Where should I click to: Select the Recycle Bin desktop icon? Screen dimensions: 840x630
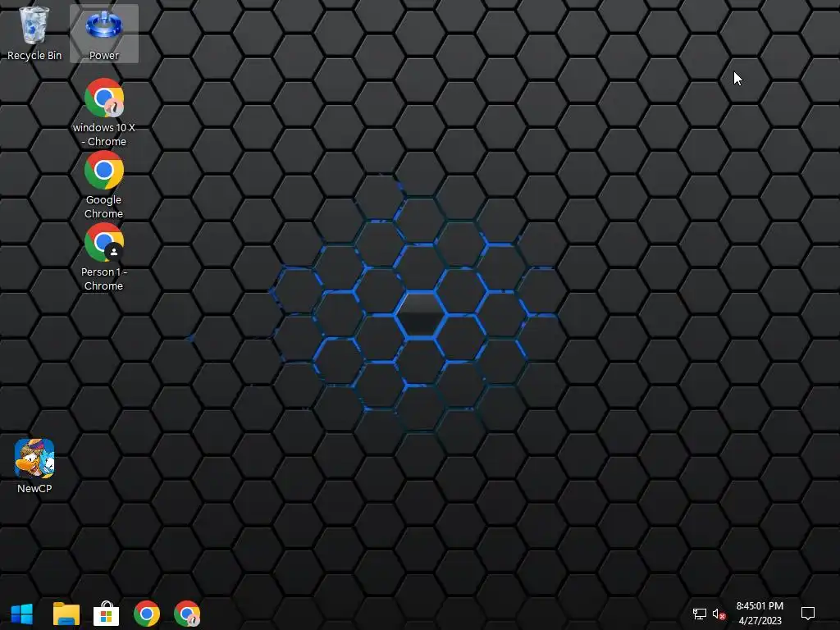[34, 33]
